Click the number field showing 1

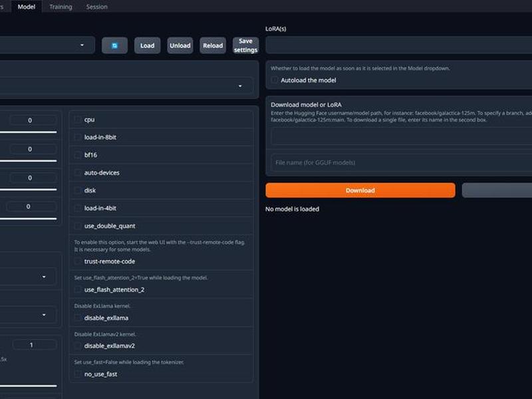tap(35, 345)
